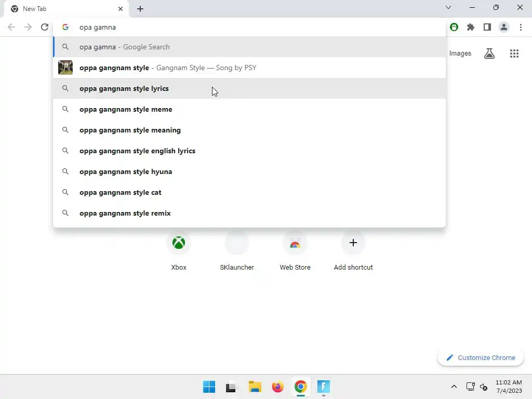This screenshot has width=532, height=399.
Task: Click the Add shortcut plus button
Action: coord(353,243)
